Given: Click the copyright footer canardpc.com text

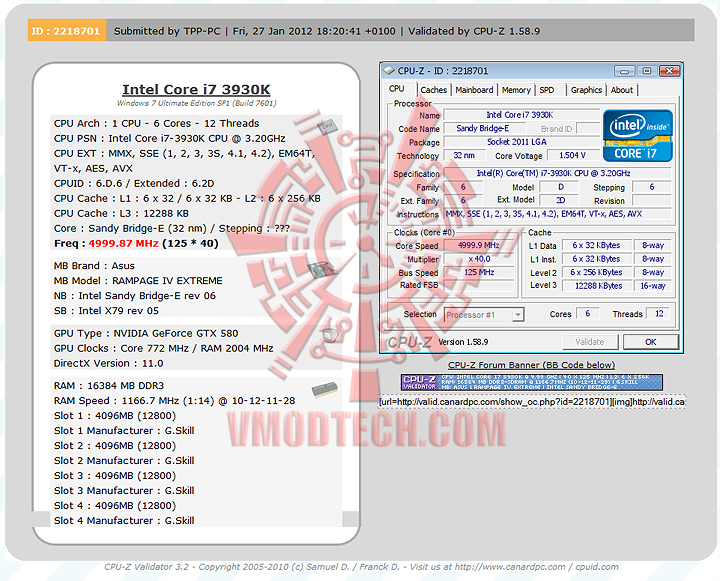Looking at the screenshot, I should coord(361,567).
